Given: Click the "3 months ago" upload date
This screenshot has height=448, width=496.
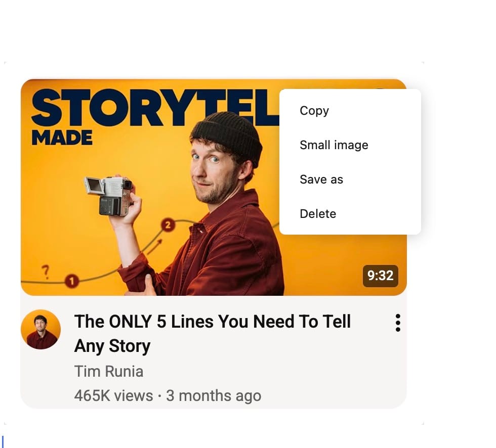Looking at the screenshot, I should click(x=214, y=395).
